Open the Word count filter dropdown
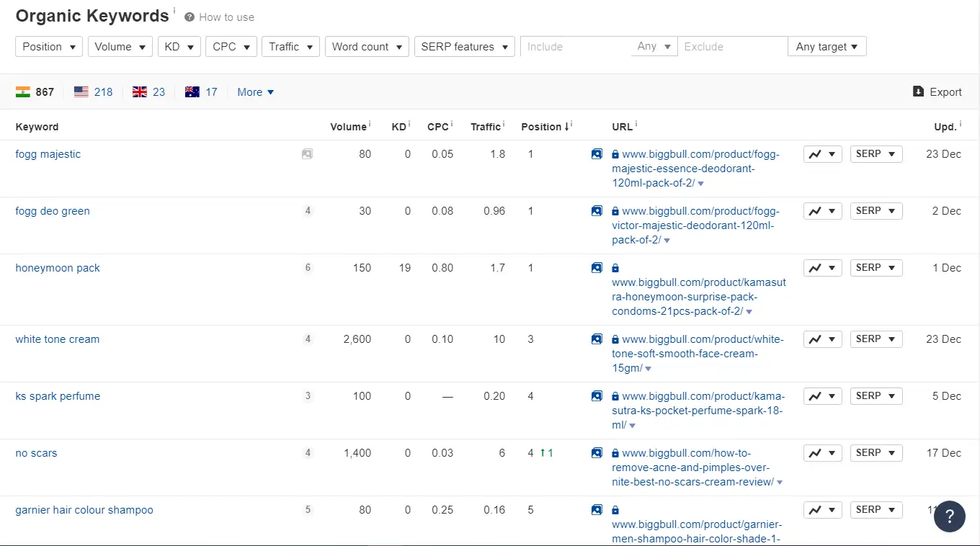980x546 pixels. (367, 47)
